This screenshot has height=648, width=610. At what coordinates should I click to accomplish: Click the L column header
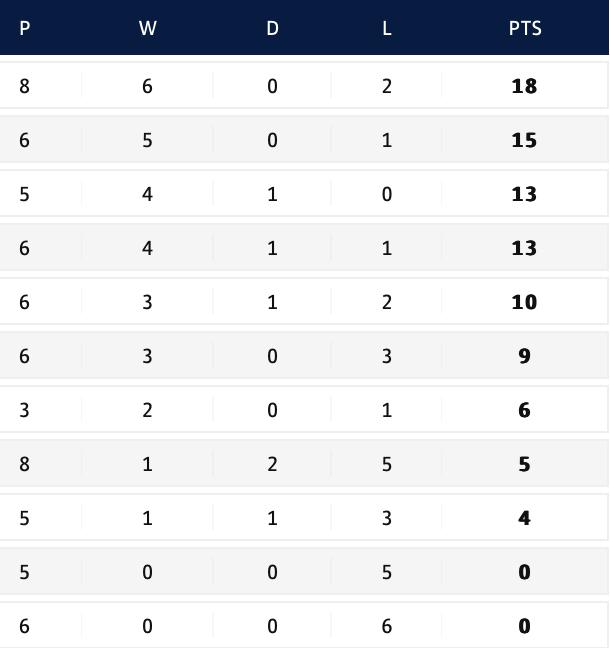pos(386,29)
